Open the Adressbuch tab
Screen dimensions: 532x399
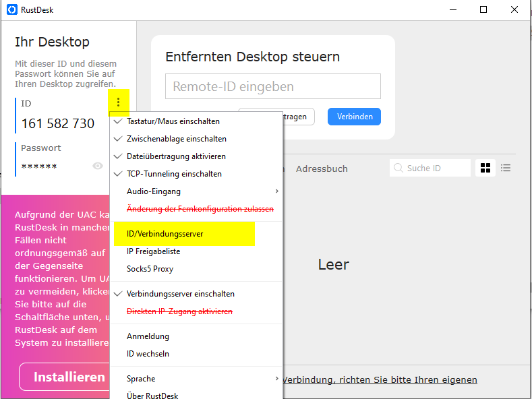pyautogui.click(x=322, y=168)
